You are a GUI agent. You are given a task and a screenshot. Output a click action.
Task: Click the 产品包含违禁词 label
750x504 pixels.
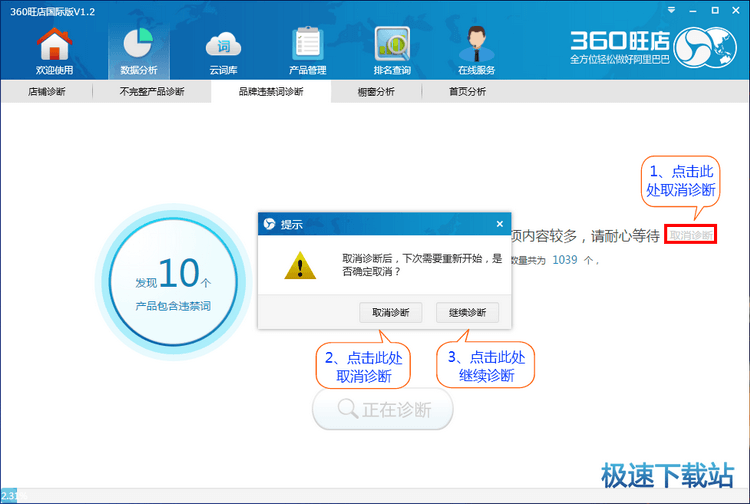pos(173,306)
